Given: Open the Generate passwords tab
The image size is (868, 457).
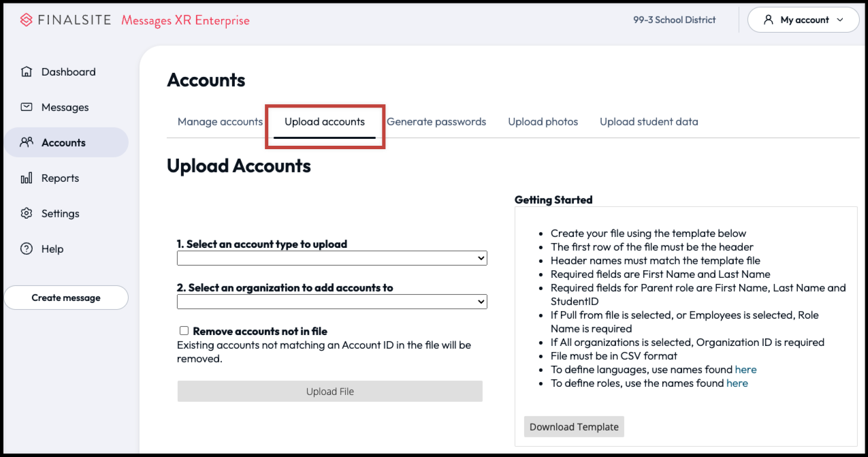Looking at the screenshot, I should point(436,121).
